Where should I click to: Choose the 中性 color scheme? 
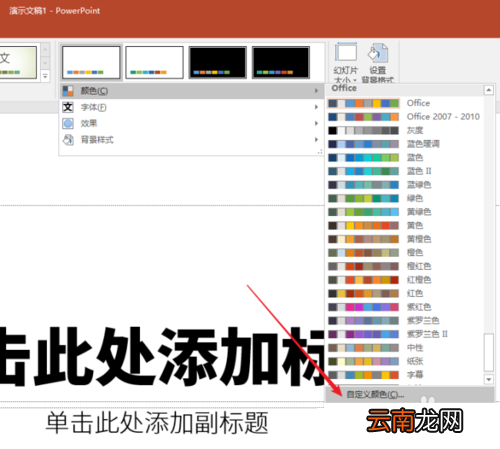[x=404, y=348]
